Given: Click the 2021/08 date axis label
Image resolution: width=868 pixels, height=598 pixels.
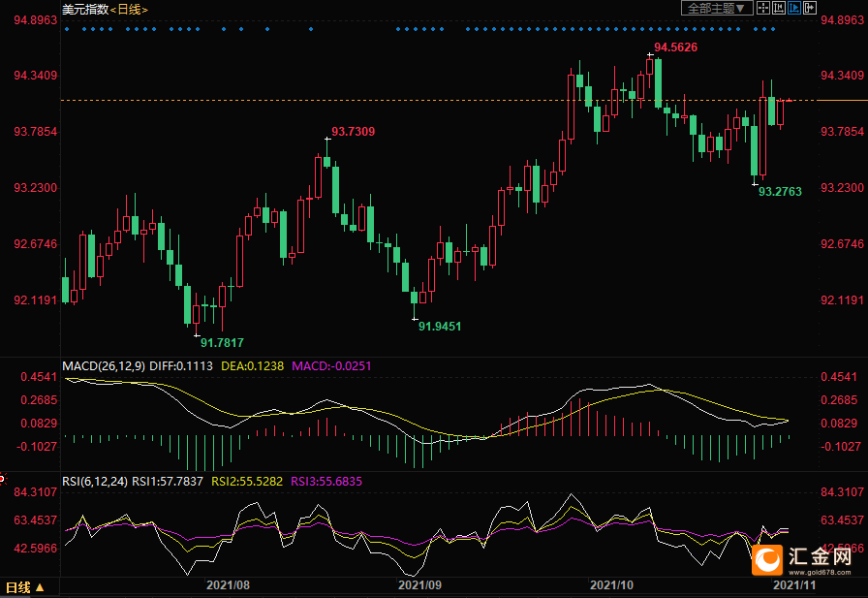Looking at the screenshot, I should click(x=228, y=585).
